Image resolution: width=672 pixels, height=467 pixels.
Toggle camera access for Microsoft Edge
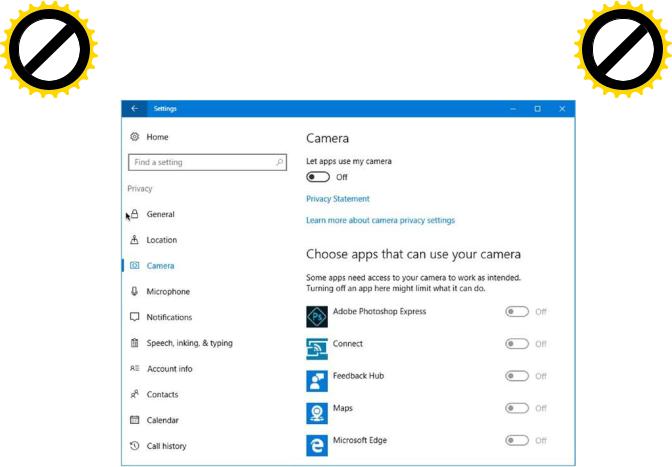[x=517, y=440]
